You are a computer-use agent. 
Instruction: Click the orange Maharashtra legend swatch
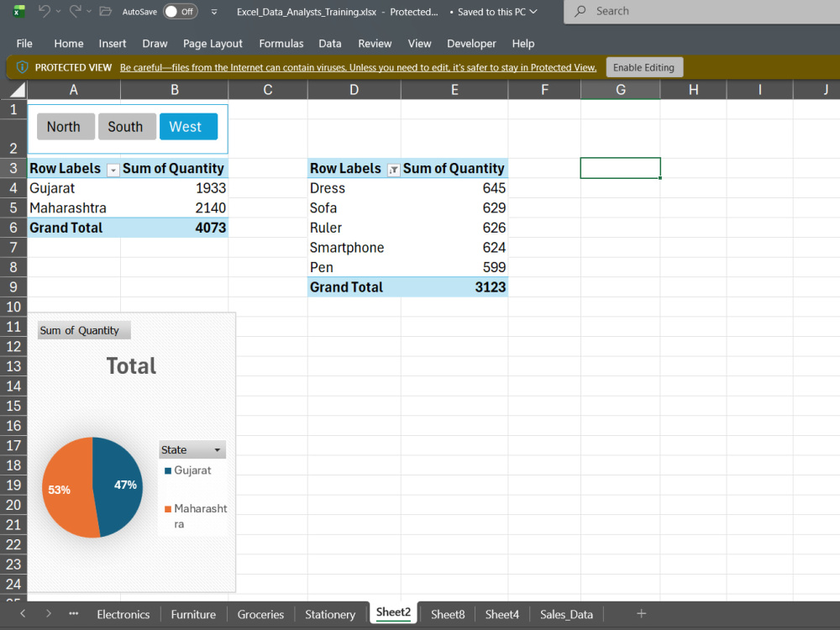(168, 509)
